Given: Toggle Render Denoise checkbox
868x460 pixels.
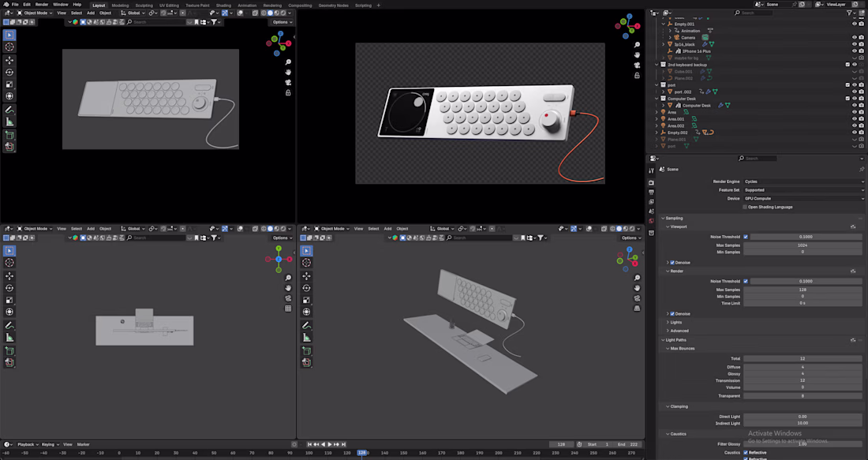Looking at the screenshot, I should 672,314.
